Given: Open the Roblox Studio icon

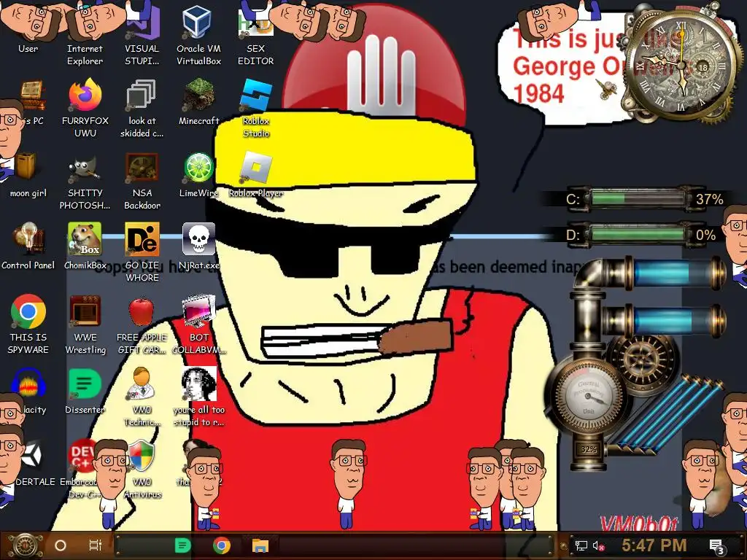Looking at the screenshot, I should point(256,107).
